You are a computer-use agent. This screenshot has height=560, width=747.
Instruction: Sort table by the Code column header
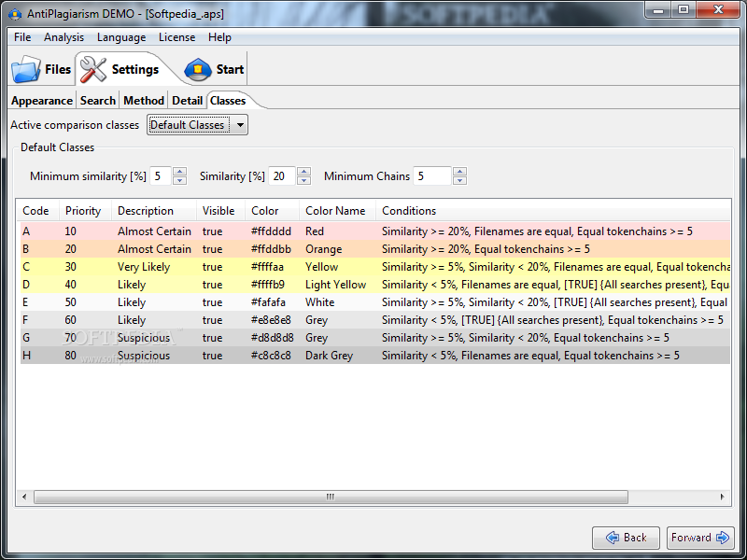(37, 211)
